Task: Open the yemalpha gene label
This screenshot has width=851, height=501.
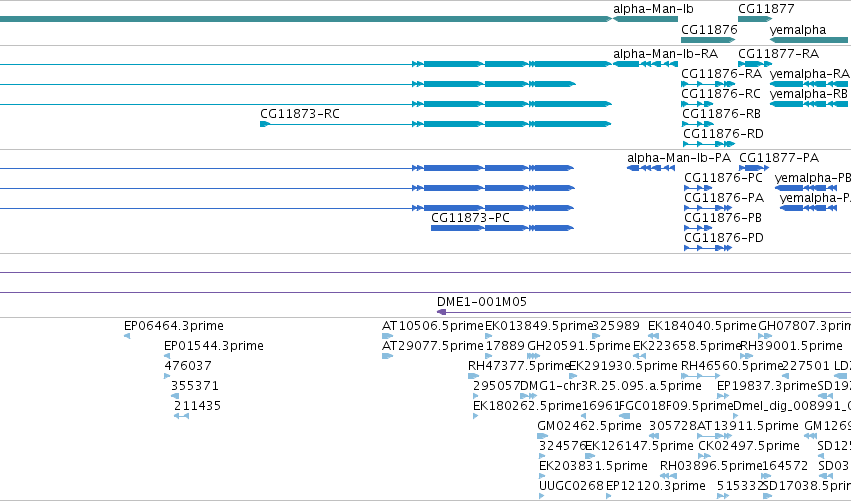Action: tap(798, 30)
